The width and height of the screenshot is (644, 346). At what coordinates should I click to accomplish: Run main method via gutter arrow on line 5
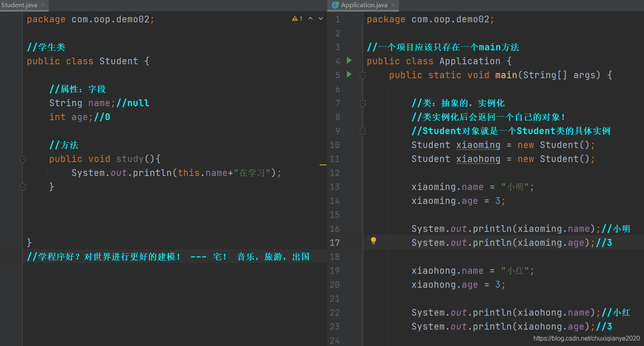click(349, 74)
